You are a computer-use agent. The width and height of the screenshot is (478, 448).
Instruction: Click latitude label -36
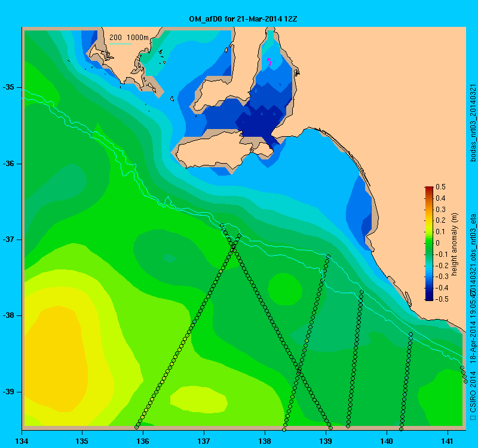[x=8, y=164]
